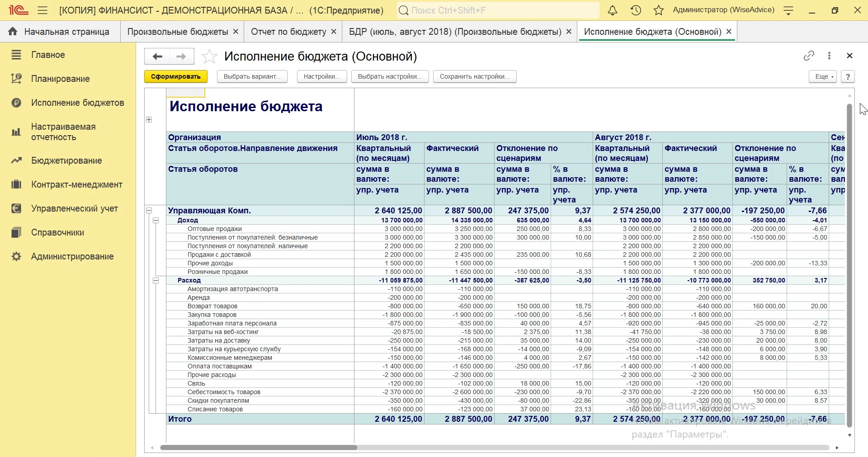The image size is (868, 457).
Task: Collapse the Расход rows group
Action: pos(156,281)
